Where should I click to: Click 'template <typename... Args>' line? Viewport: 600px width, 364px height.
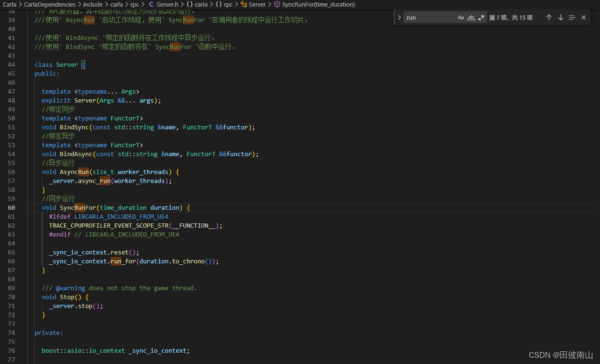[91, 91]
